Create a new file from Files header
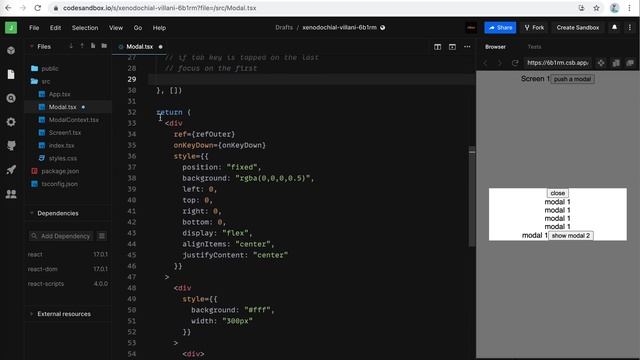640x360 pixels. coord(93,46)
